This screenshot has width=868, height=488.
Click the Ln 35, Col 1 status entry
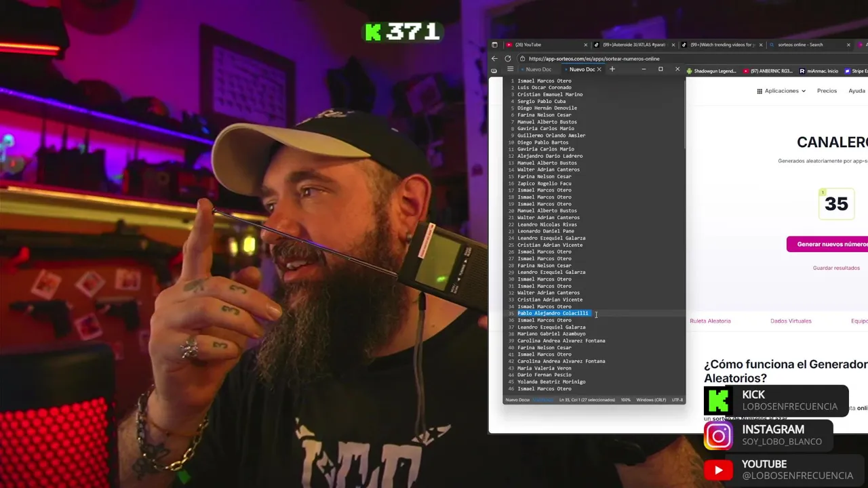point(587,400)
